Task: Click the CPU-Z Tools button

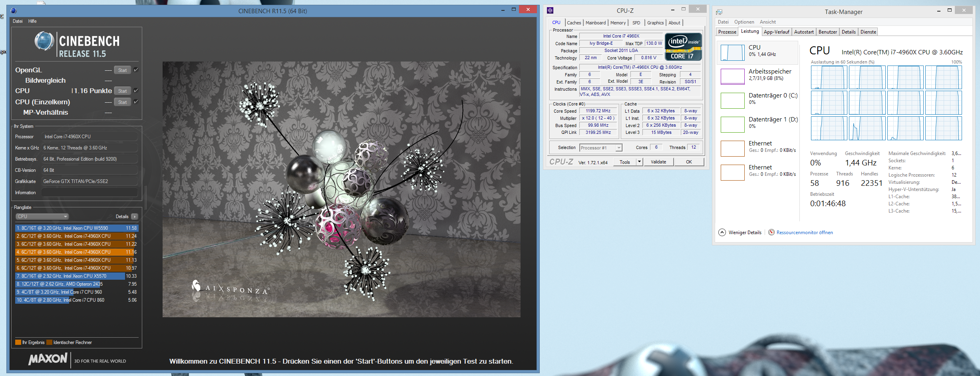Action: click(x=625, y=162)
